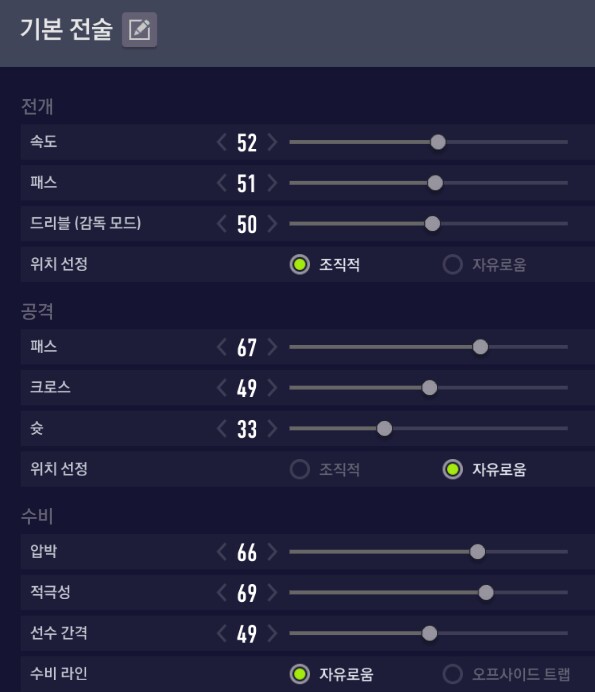Click the 슛 slider handle

tap(384, 428)
